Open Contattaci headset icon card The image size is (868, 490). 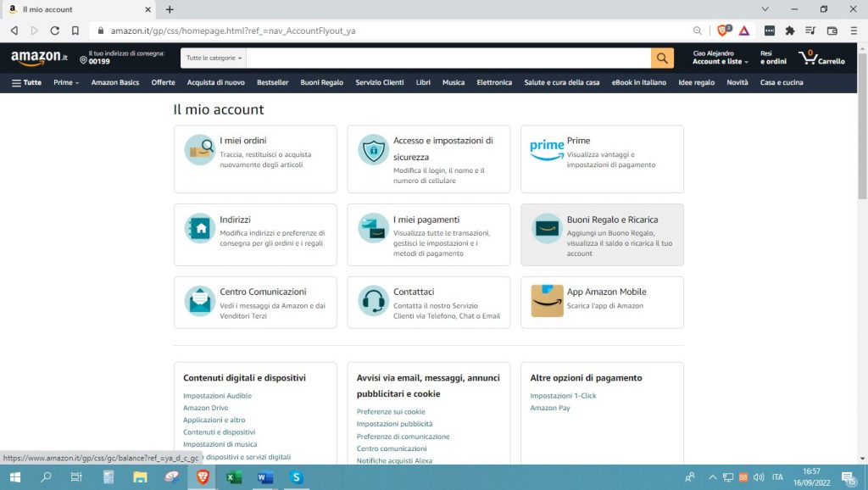(x=428, y=303)
